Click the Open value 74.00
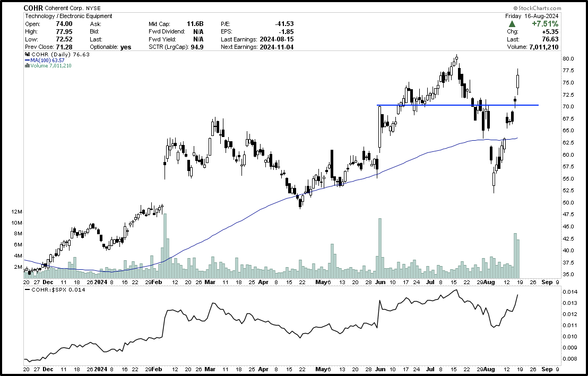The width and height of the screenshot is (588, 376). (x=64, y=24)
